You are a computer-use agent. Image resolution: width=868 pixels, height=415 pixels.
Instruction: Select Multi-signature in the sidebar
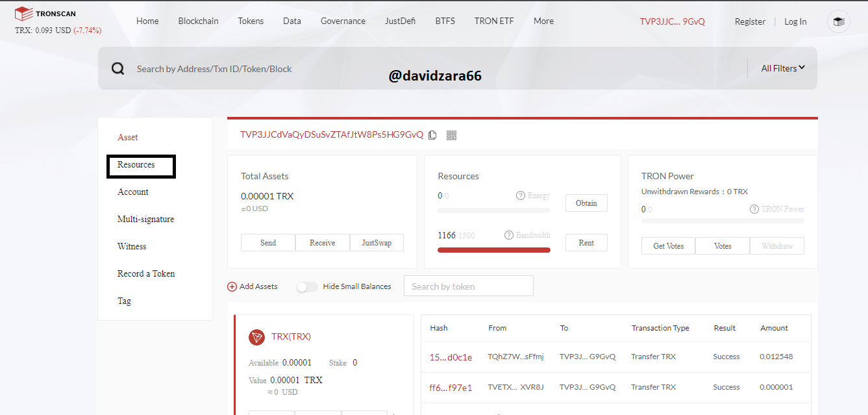pyautogui.click(x=145, y=219)
